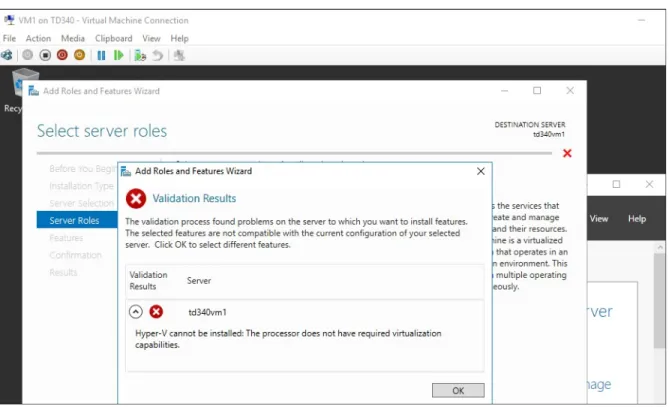The image size is (669, 407).
Task: Click the red Shut Down toolbar icon
Action: pyautogui.click(x=62, y=55)
